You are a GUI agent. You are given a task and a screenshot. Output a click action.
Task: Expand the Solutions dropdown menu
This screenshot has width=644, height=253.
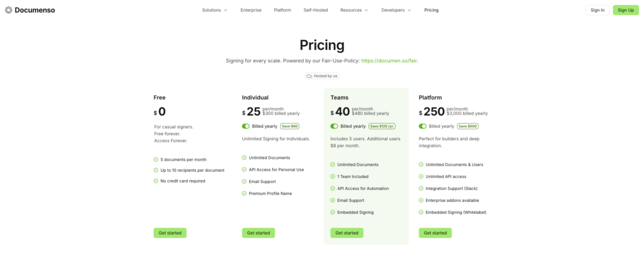(214, 10)
